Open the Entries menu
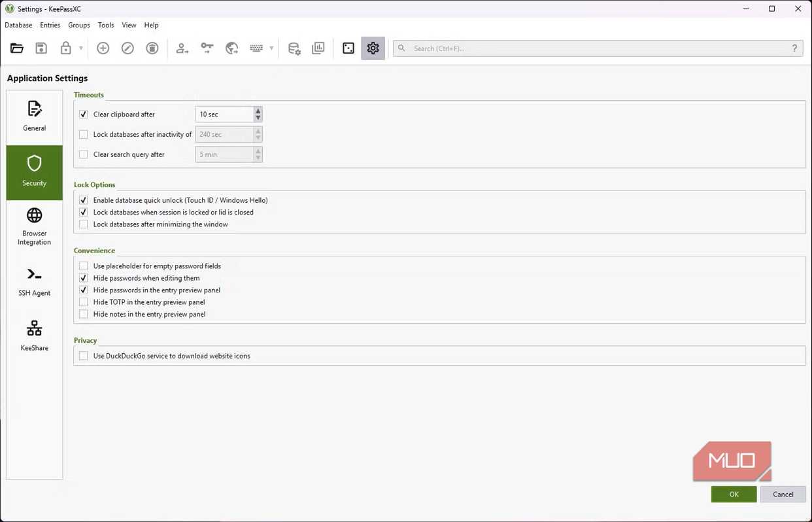 tap(50, 25)
